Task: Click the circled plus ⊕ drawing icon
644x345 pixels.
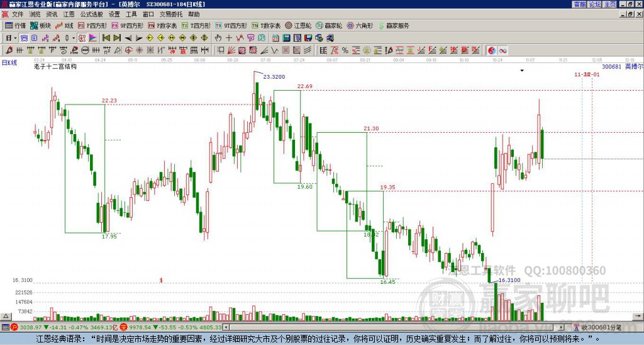Action: (128, 50)
